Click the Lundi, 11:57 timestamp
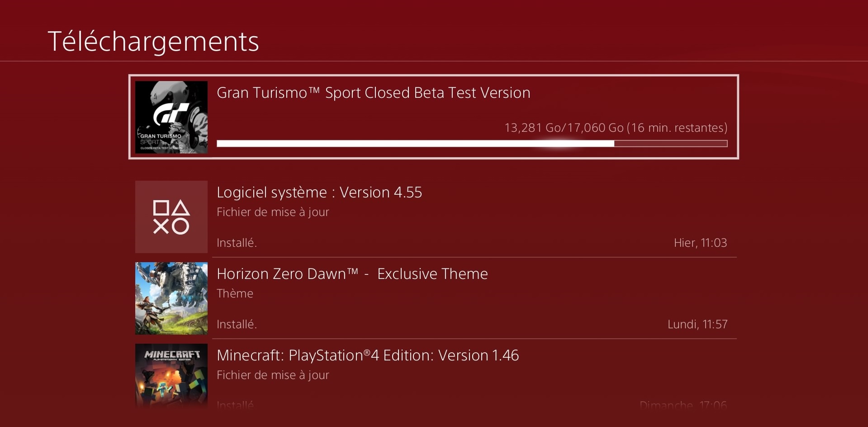This screenshot has width=868, height=427. coord(697,324)
